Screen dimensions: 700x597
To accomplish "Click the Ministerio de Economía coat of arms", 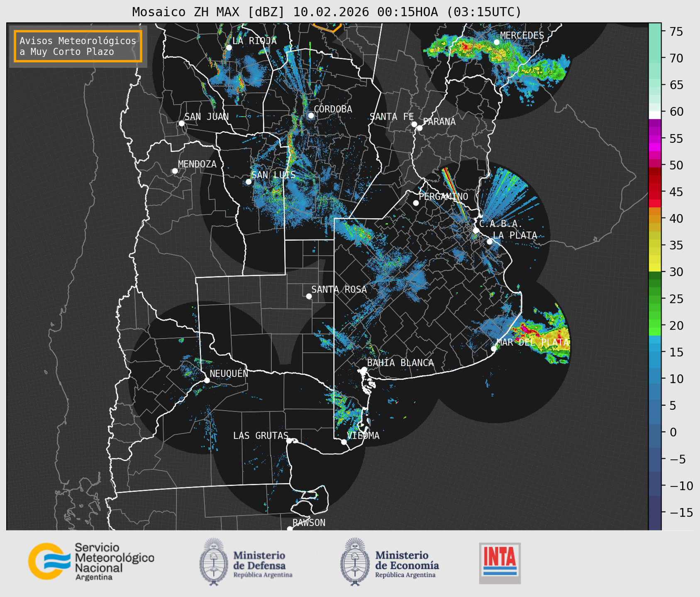I will point(355,562).
